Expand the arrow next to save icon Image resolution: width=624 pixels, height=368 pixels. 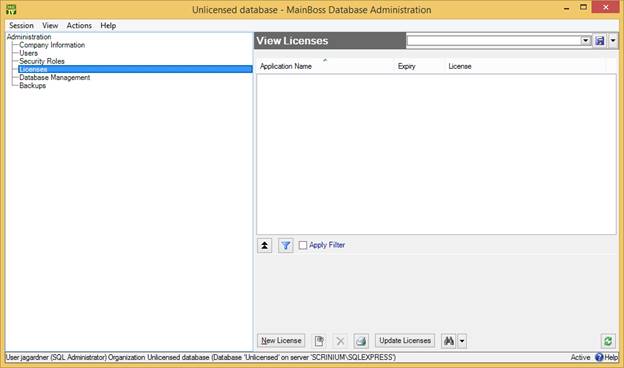[x=613, y=41]
